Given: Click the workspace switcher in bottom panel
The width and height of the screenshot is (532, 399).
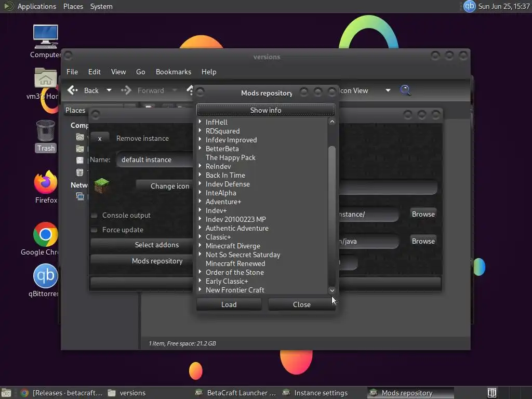Looking at the screenshot, I should (491, 393).
